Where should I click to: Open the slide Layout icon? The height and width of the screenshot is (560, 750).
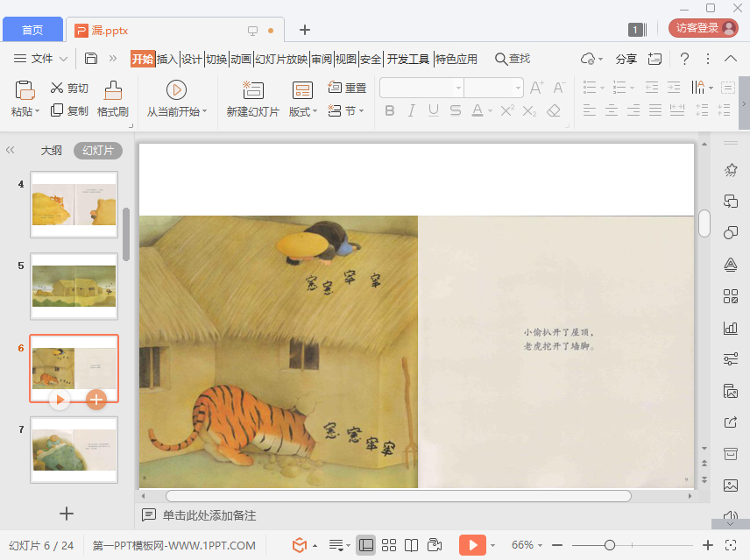302,90
